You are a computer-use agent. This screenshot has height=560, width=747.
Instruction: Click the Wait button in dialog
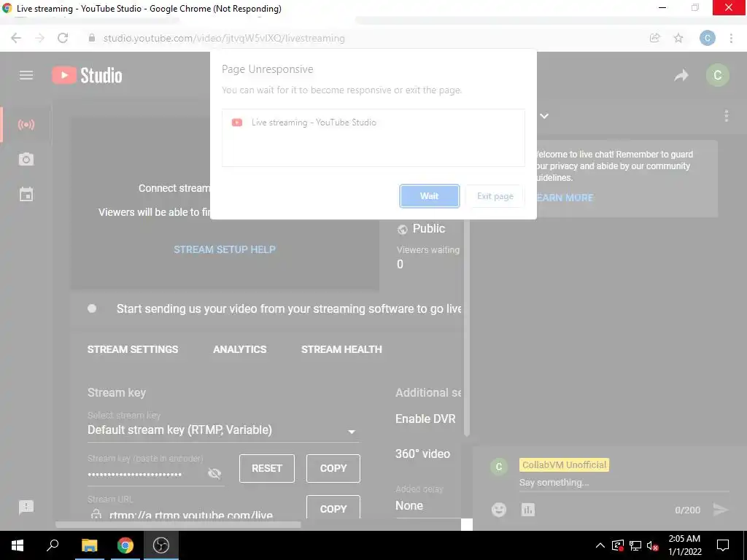429,196
